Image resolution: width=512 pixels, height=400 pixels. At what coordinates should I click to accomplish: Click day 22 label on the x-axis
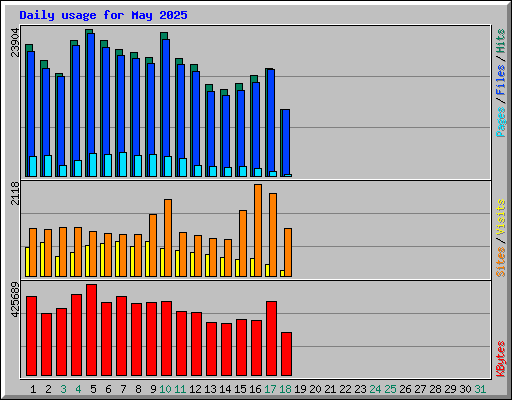pos(345,389)
